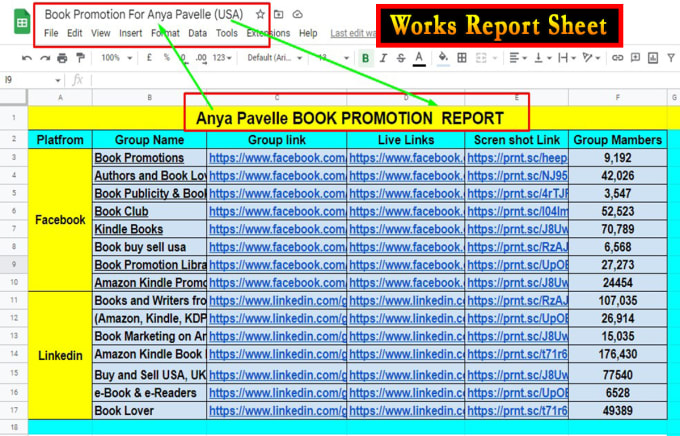Print the spreadsheet

[62, 58]
